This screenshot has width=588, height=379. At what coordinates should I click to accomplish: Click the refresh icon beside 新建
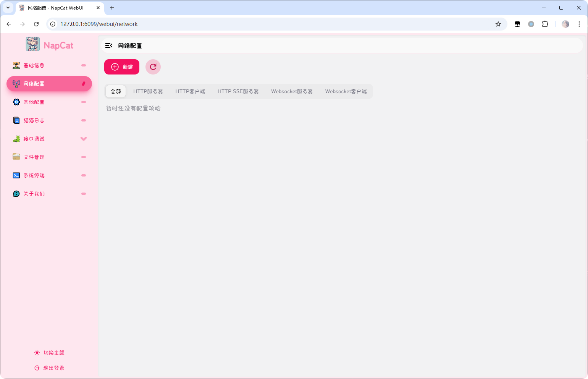click(153, 67)
